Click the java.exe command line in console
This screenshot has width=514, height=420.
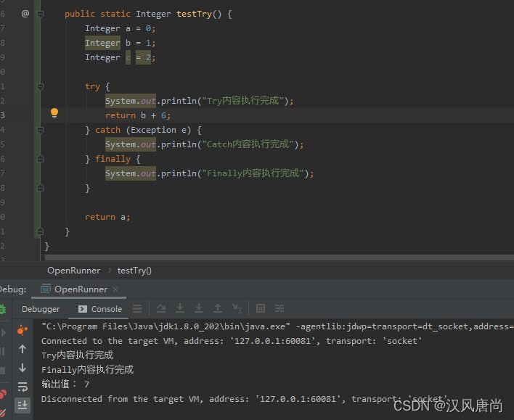point(277,326)
